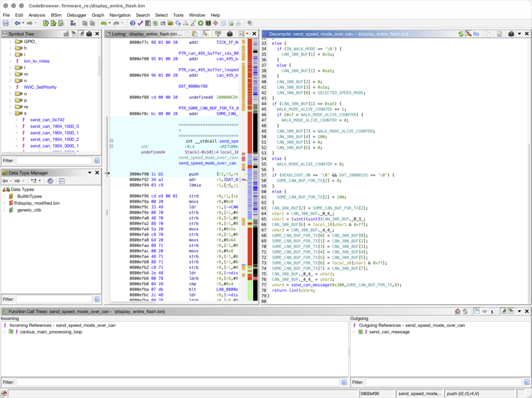Image resolution: width=532 pixels, height=398 pixels.
Task: Click the Symbol Tree filter field
Action: click(54, 161)
